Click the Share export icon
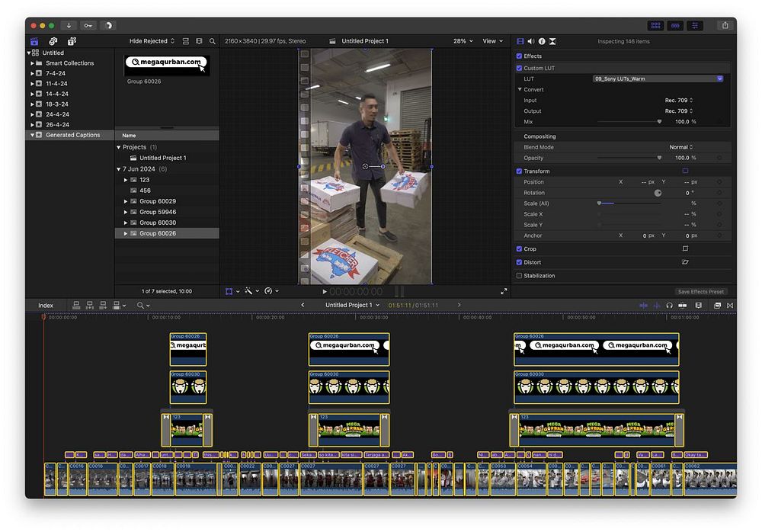Image resolution: width=762 pixels, height=532 pixels. [724, 25]
